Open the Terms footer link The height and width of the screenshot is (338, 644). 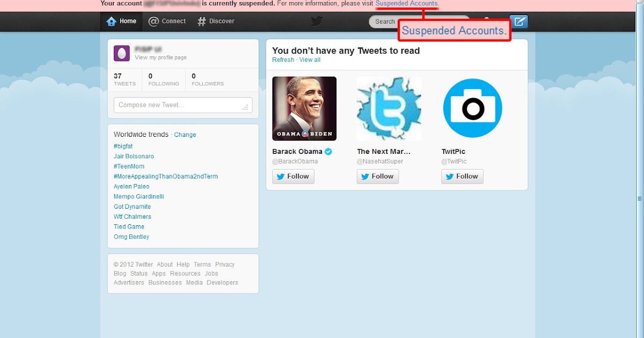click(202, 264)
